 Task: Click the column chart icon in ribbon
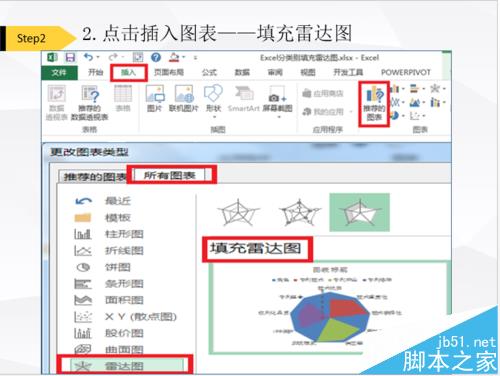tap(395, 89)
